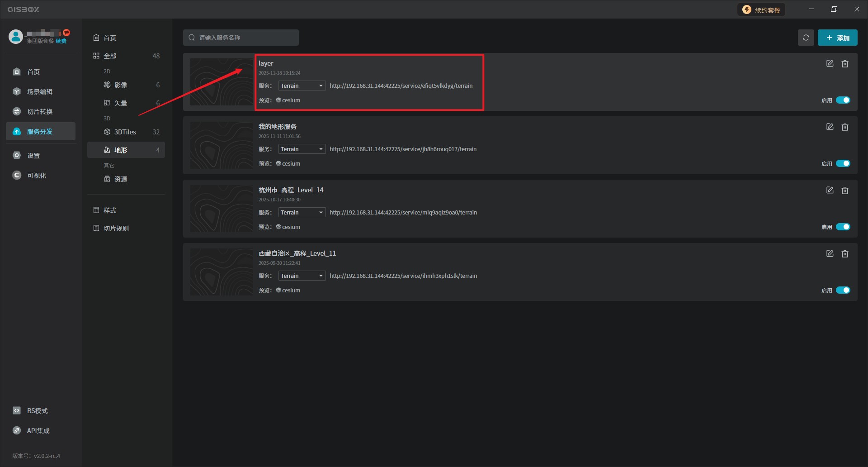Open the Terrain dropdown for layer service
Image resolution: width=868 pixels, height=467 pixels.
pos(302,86)
